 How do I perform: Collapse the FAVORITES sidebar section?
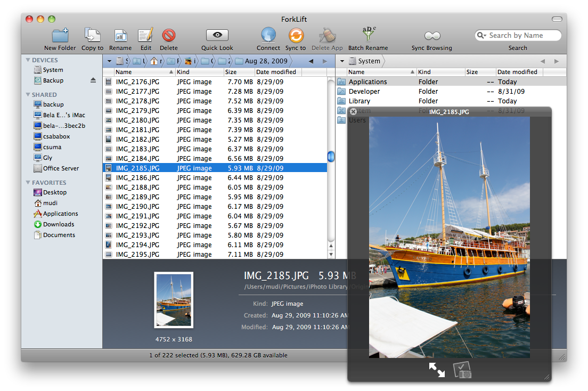[28, 183]
